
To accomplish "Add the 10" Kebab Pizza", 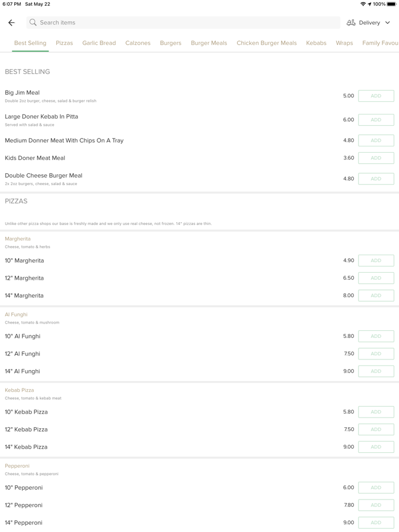I will tap(376, 412).
